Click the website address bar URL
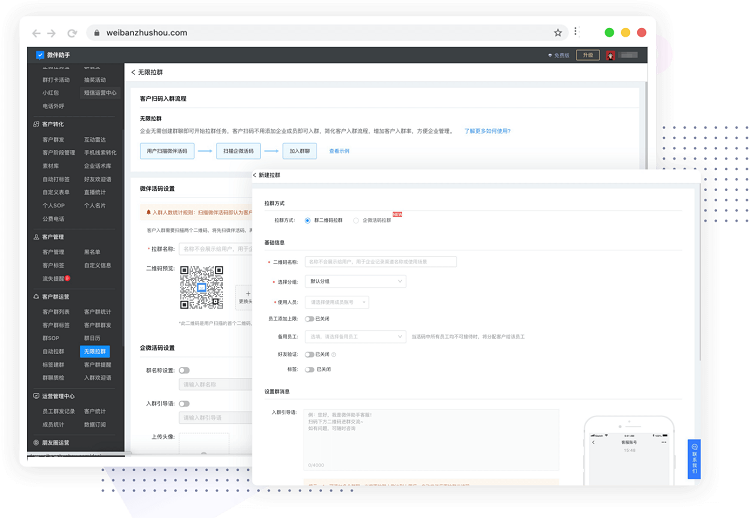Screen dimensions: 750x518 click(147, 33)
